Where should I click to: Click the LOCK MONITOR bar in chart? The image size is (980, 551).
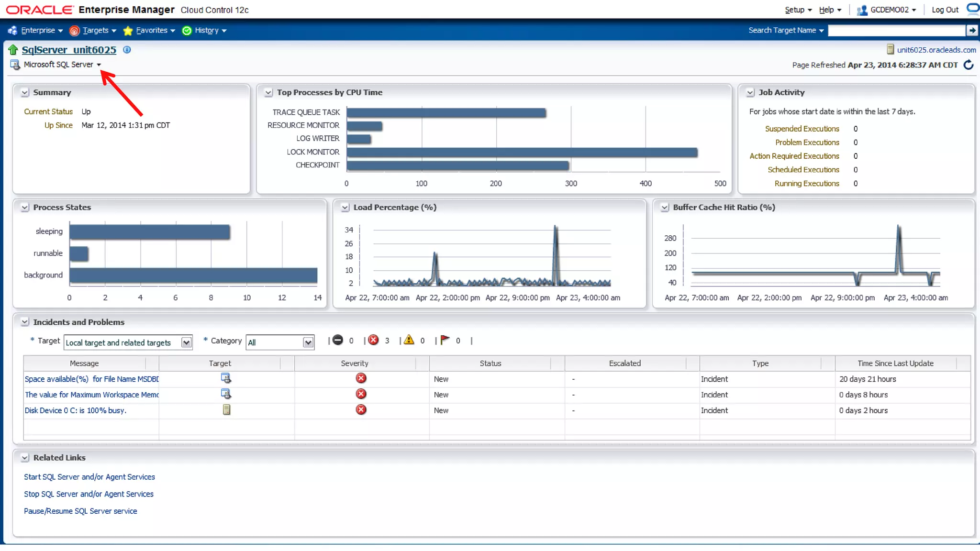[x=522, y=152]
